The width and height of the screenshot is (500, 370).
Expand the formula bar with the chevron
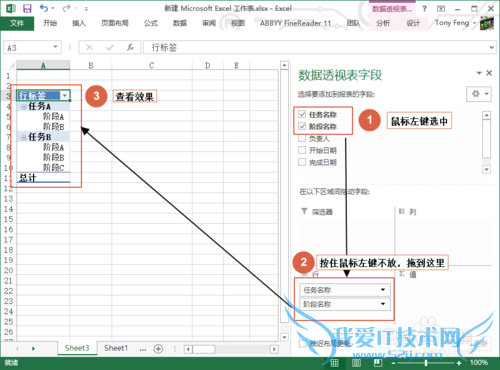pyautogui.click(x=492, y=48)
